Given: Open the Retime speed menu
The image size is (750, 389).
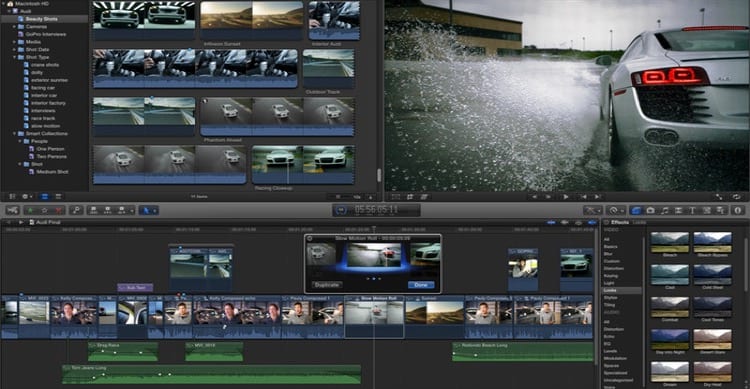Looking at the screenshot, I should point(615,210).
